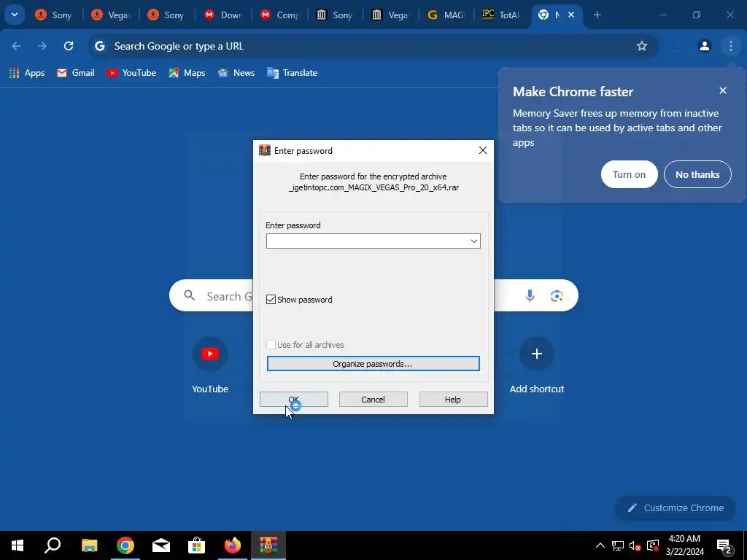Dismiss the Make Chrome faster popup
Screen dimensions: 747x560
click(723, 90)
